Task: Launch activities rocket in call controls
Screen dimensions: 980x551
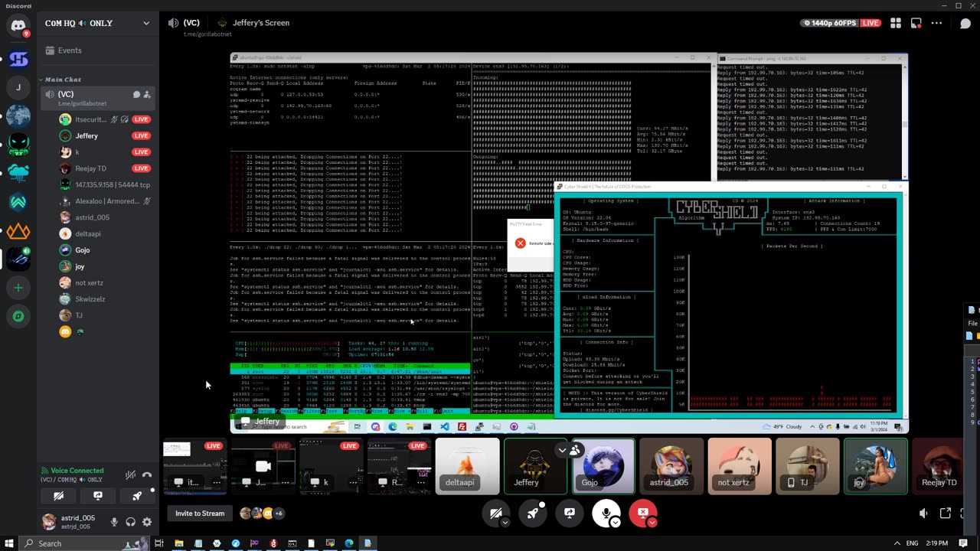Action: [x=533, y=513]
